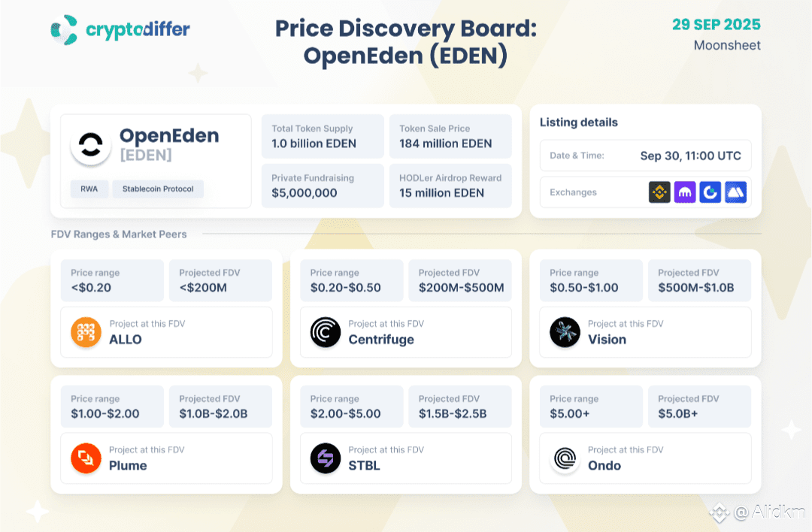The image size is (812, 532).
Task: Select the $0.20-$0.50 price range tile
Action: click(352, 280)
